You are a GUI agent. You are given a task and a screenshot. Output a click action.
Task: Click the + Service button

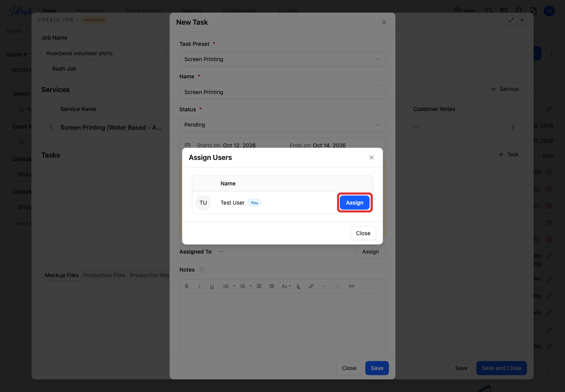click(x=505, y=89)
